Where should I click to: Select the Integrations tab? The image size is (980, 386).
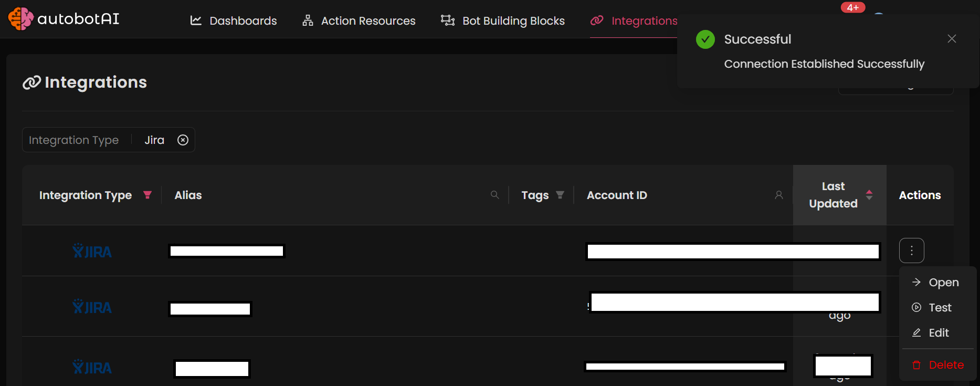(x=634, y=20)
